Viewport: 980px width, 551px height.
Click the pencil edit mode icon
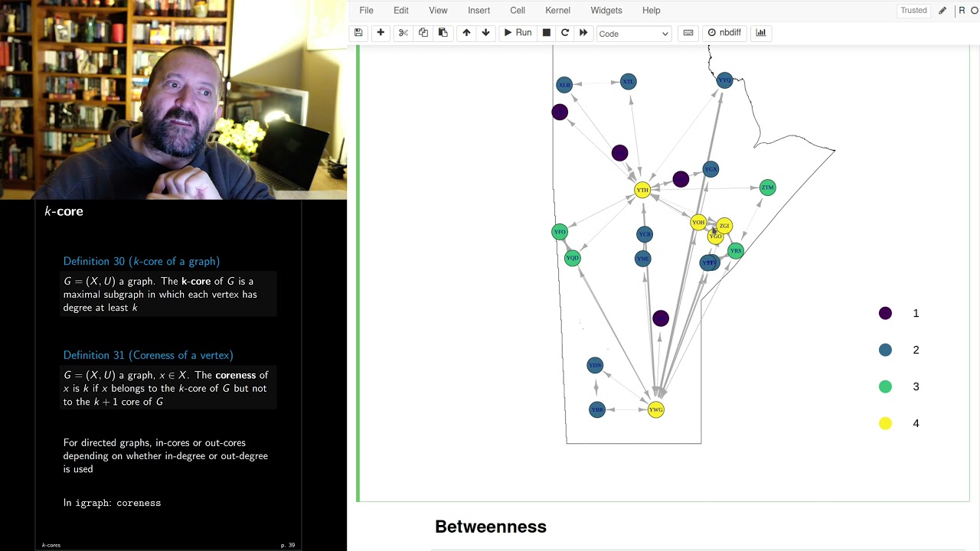[942, 11]
